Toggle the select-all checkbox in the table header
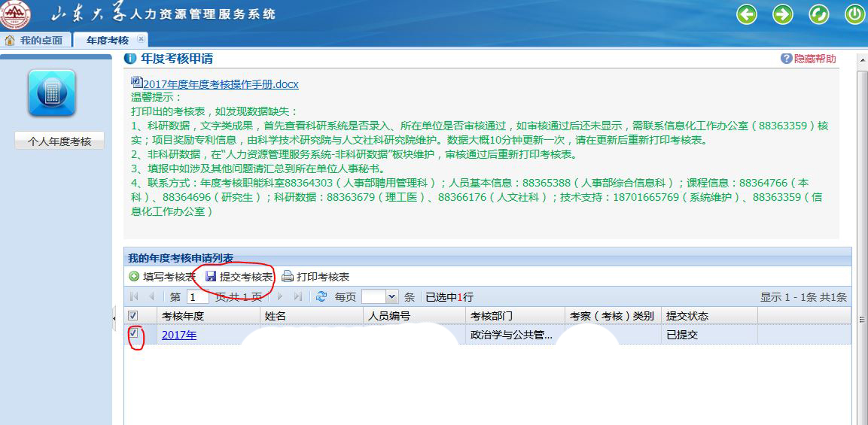 (133, 316)
